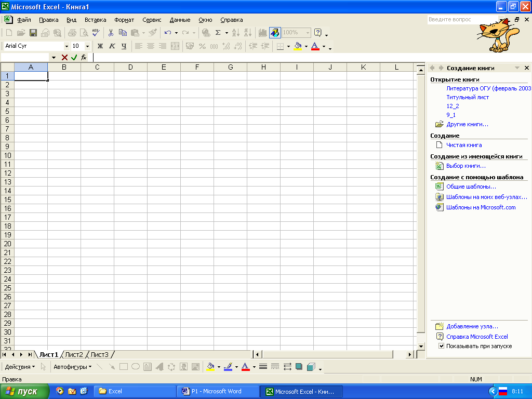Click the AutoSum sigma icon
Viewport: 532px width, 399px height.
pyautogui.click(x=218, y=33)
